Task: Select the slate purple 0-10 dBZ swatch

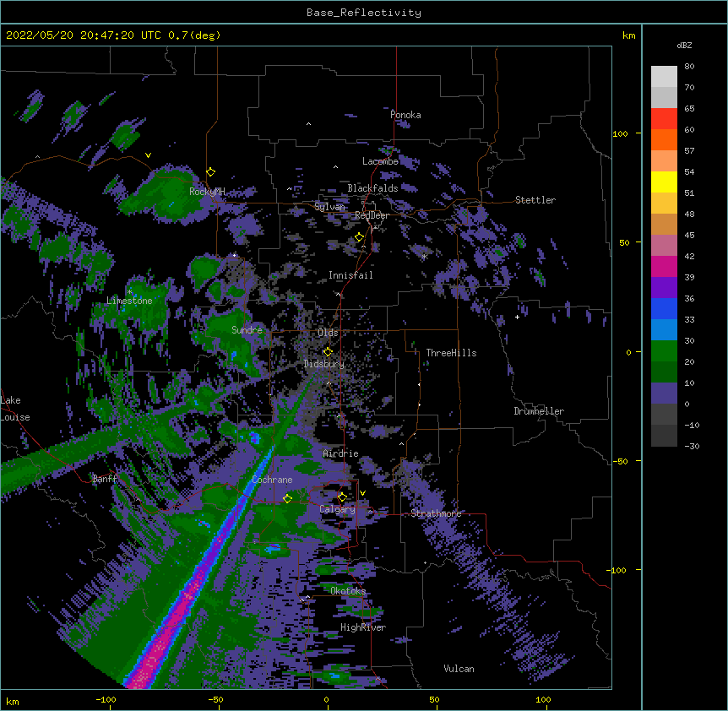Action: tap(664, 393)
